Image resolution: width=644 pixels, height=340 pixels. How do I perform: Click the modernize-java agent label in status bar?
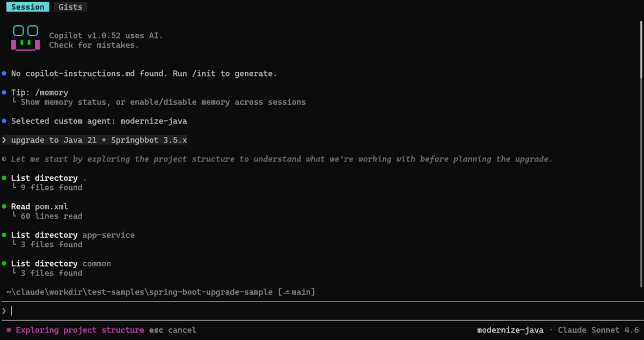point(510,330)
